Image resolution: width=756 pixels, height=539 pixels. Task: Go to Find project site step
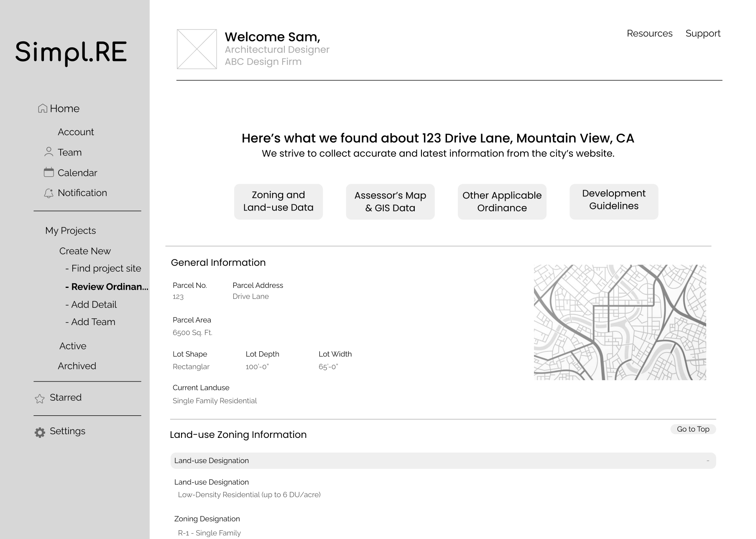click(x=103, y=269)
